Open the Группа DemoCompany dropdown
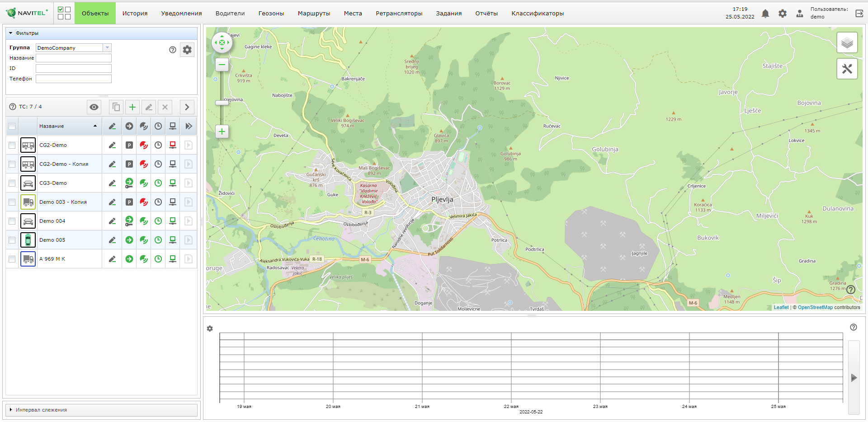The width and height of the screenshot is (868, 422). click(107, 48)
